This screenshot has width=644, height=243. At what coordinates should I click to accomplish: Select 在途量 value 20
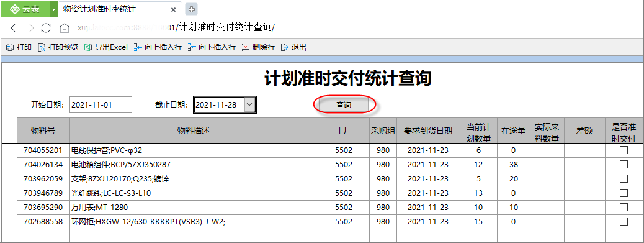pyautogui.click(x=514, y=179)
